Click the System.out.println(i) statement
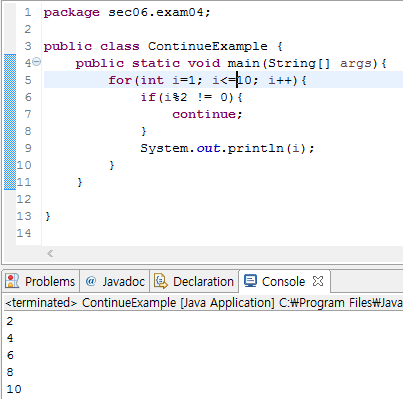 point(227,148)
